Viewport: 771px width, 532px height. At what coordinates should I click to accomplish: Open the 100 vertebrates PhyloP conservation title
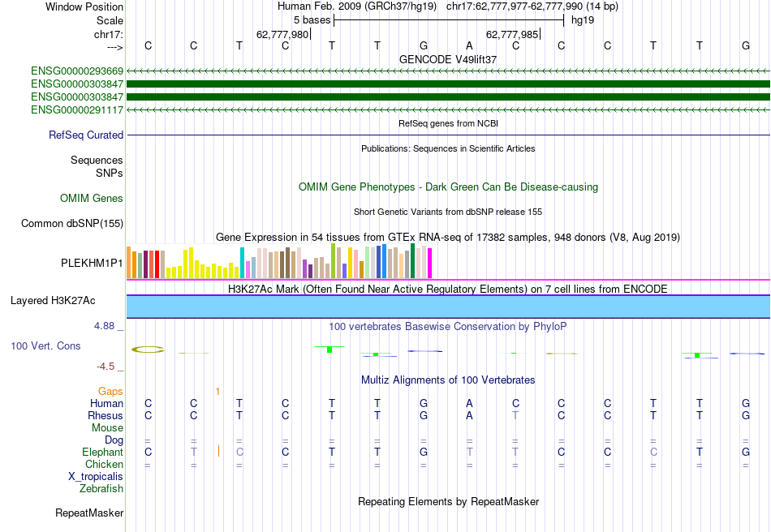[x=448, y=327]
